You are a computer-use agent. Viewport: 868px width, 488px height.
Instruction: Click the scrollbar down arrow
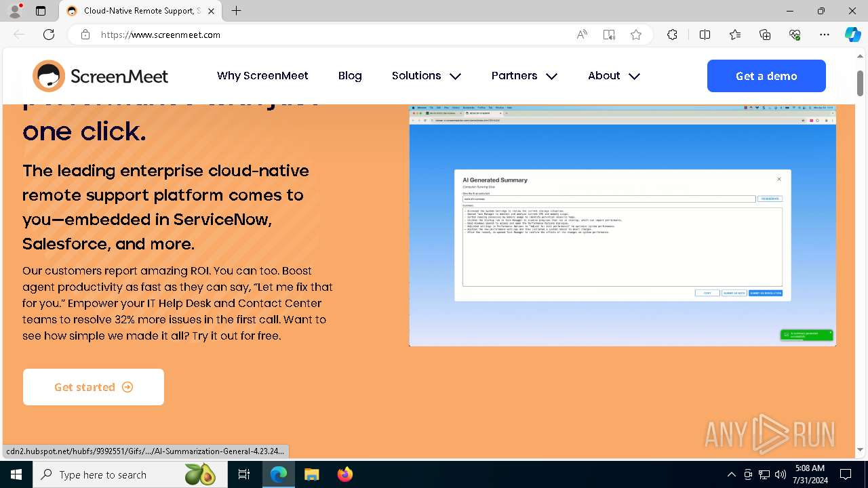click(861, 449)
